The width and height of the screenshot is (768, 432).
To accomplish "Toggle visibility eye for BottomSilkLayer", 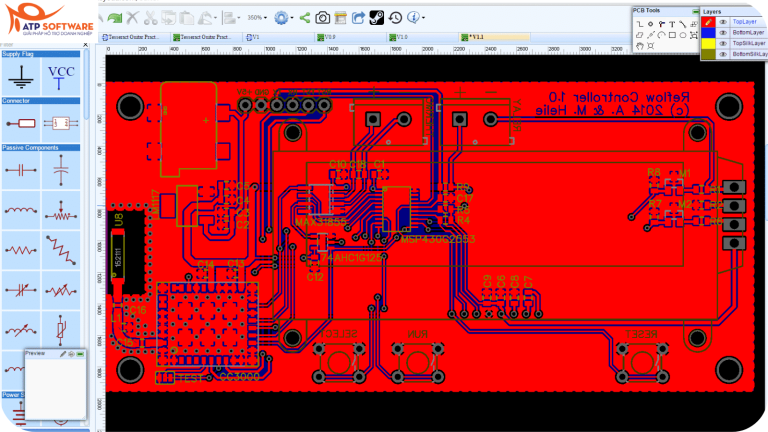I will point(723,54).
